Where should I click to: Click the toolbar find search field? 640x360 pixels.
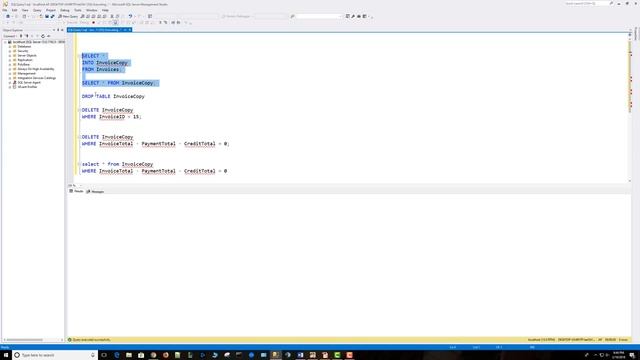pos(318,16)
